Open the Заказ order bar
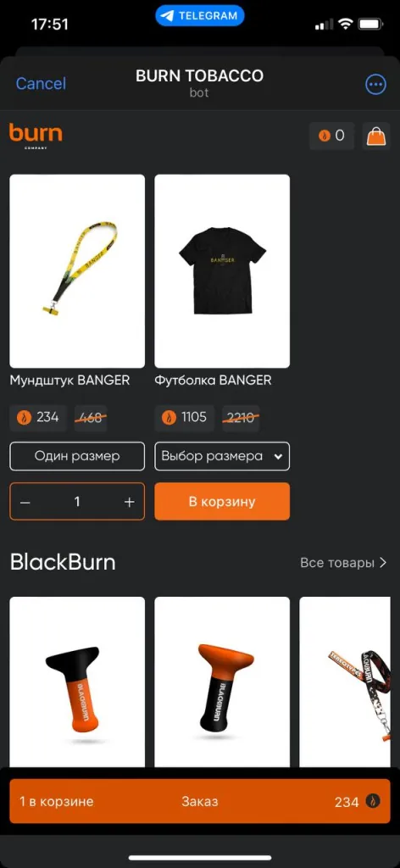 click(200, 801)
